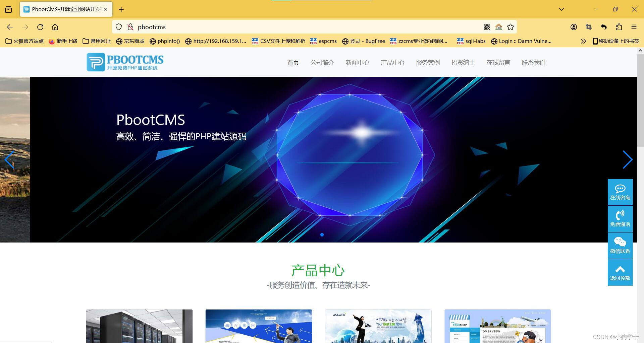Show the QR code for page

pos(487,27)
